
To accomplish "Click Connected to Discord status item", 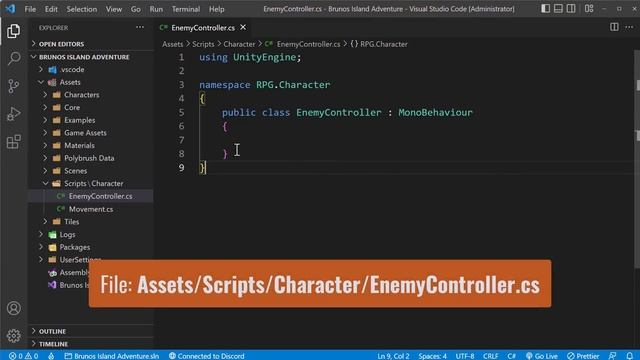I will click(x=207, y=356).
